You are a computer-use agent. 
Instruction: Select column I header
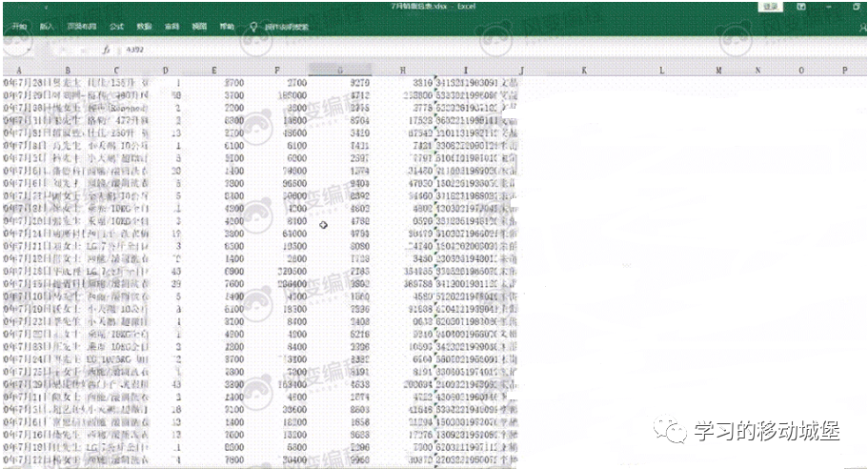click(466, 71)
